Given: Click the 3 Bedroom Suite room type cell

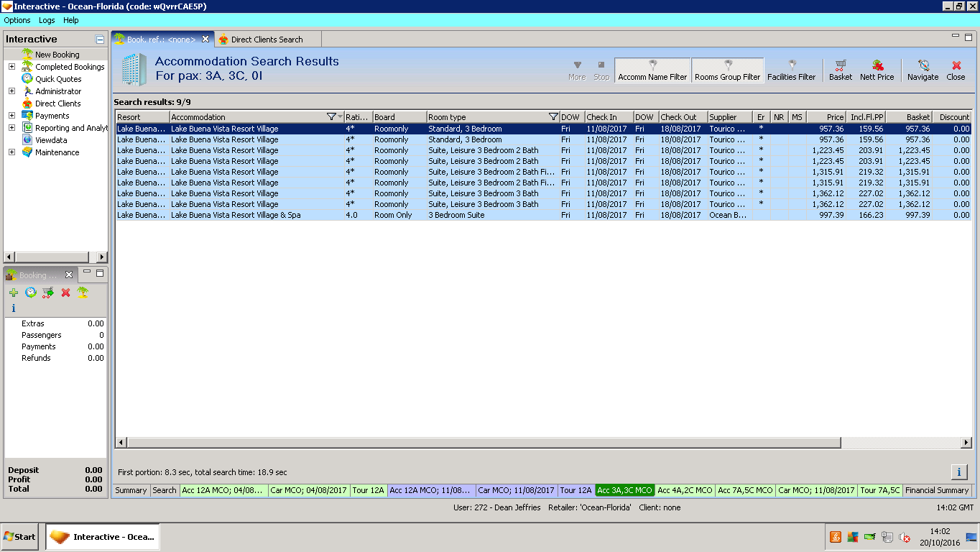Looking at the screenshot, I should (x=493, y=215).
